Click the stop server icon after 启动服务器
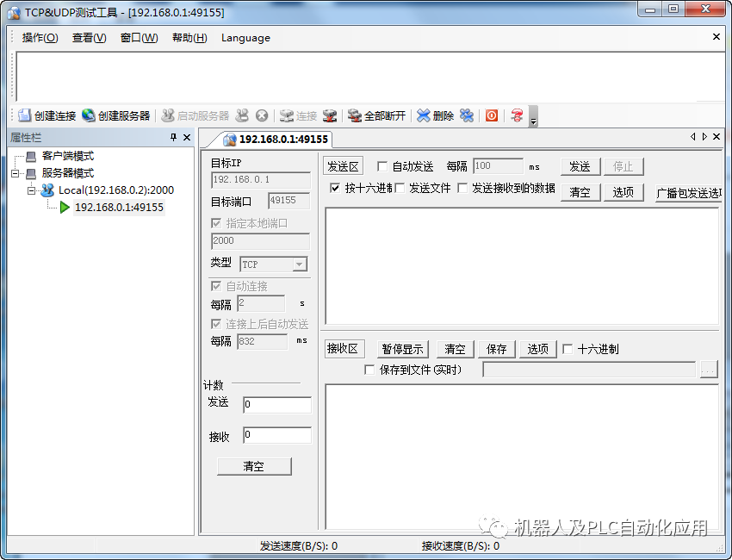This screenshot has height=560, width=732. click(242, 115)
